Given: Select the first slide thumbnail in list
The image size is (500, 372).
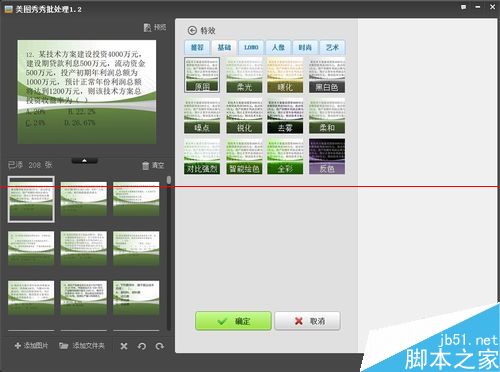Looking at the screenshot, I should coord(31,199).
